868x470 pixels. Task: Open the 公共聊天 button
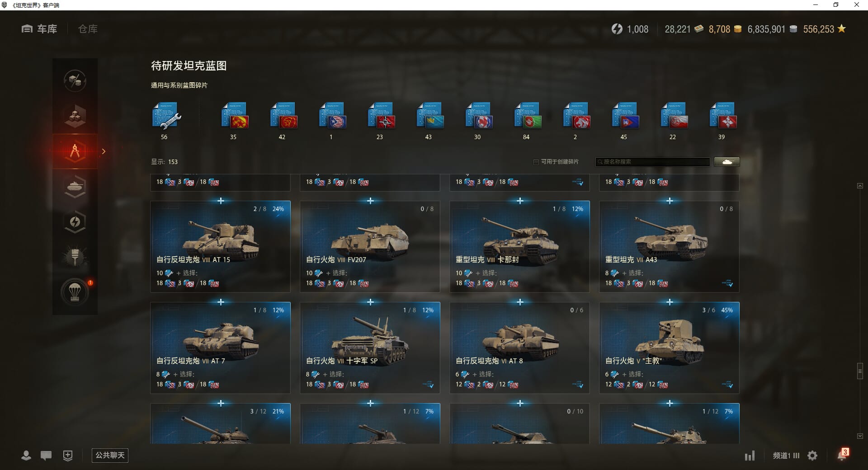click(110, 455)
